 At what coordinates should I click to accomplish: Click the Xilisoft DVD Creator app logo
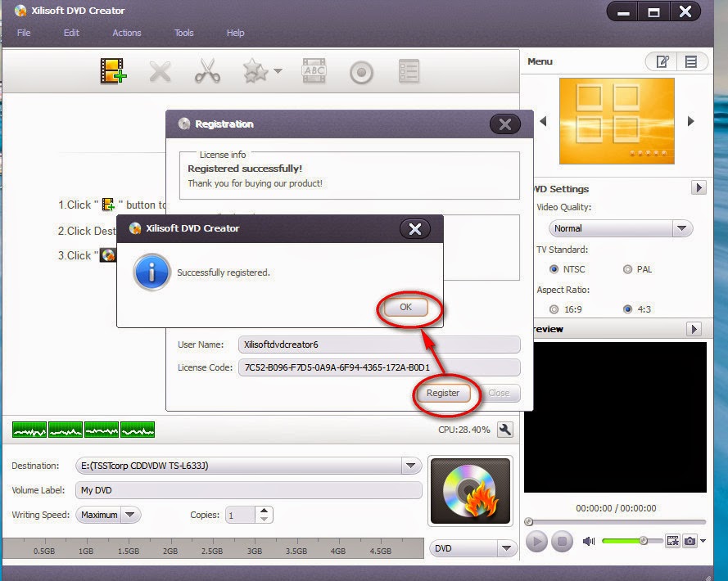pos(20,10)
